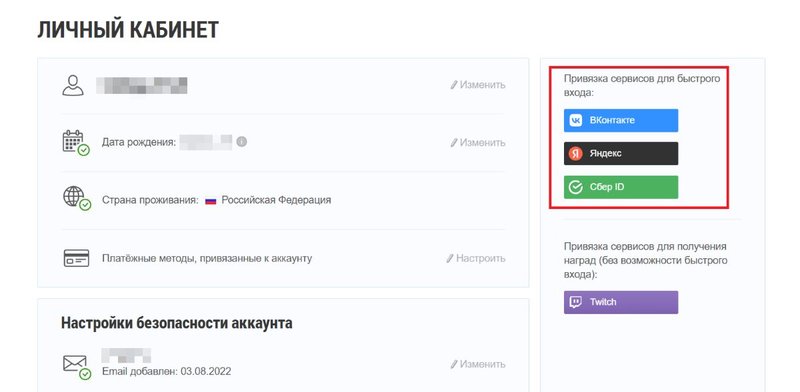
Task: Click the Russian flag icon
Action: (211, 201)
